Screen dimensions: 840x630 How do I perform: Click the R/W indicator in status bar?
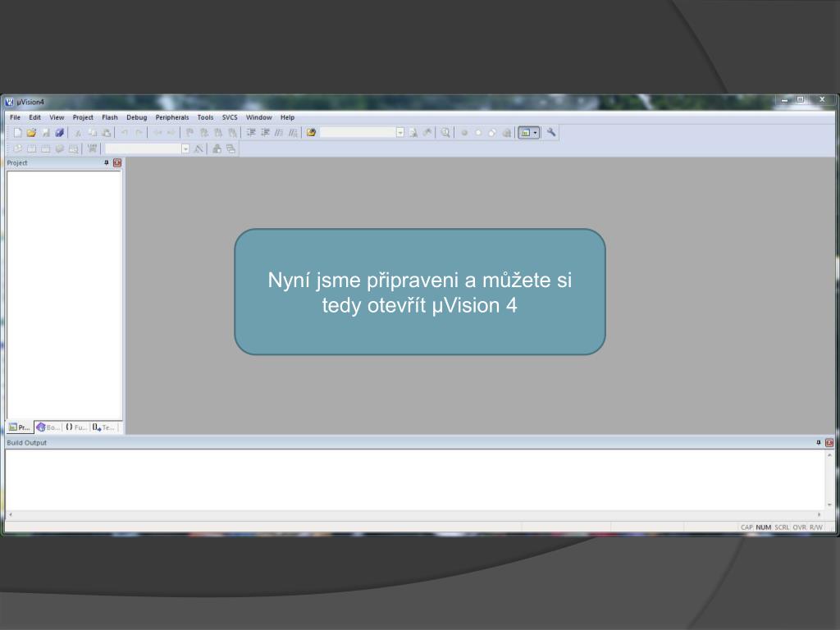point(816,527)
